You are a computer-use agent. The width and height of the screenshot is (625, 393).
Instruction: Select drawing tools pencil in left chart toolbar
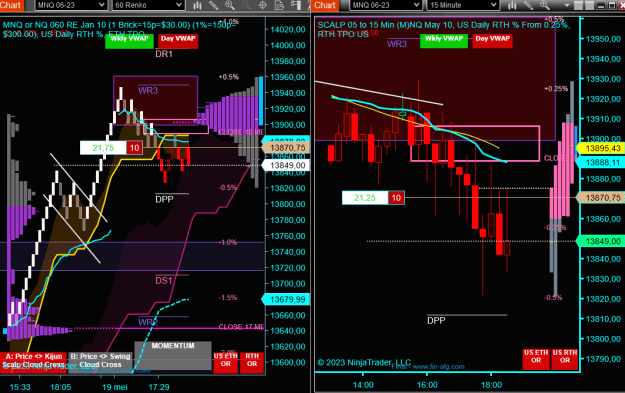click(x=213, y=5)
